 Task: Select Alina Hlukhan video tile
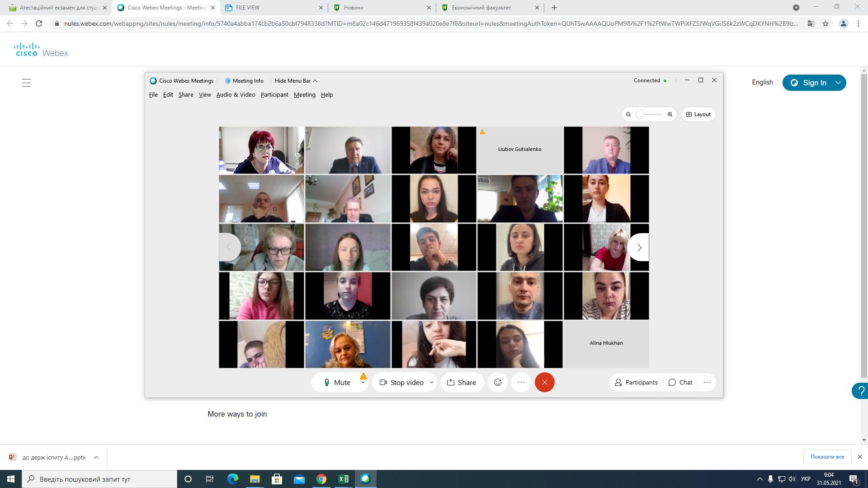[x=606, y=344]
